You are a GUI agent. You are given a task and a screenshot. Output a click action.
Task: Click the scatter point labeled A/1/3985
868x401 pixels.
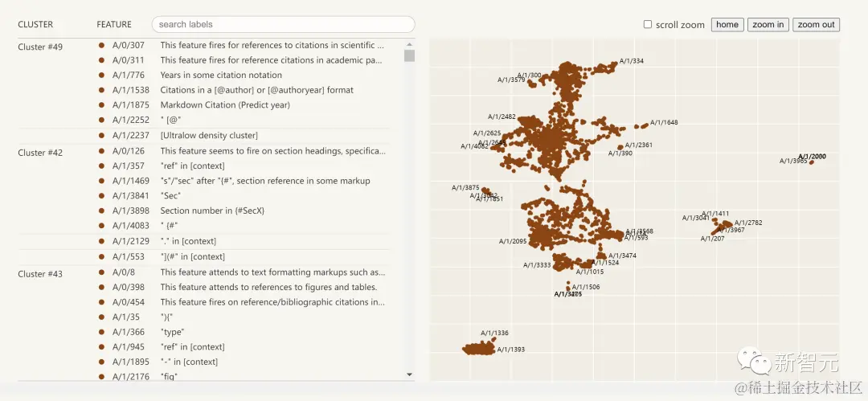pos(812,162)
